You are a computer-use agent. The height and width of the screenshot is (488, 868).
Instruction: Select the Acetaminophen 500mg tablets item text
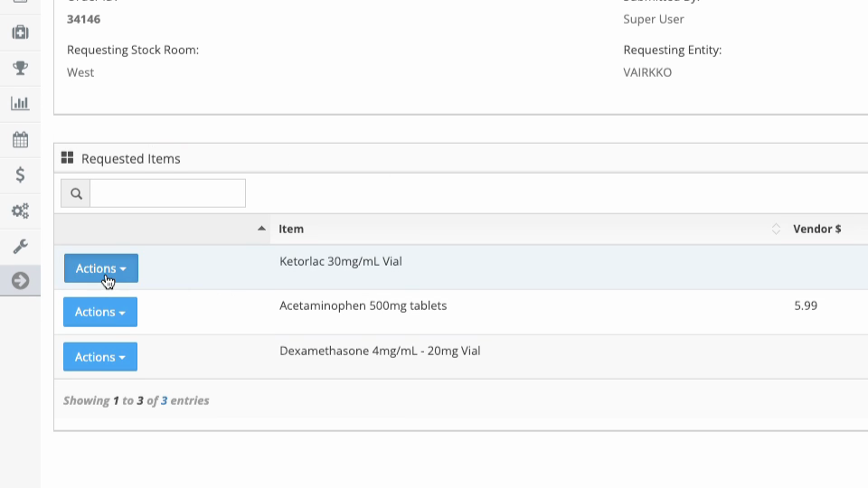point(363,305)
